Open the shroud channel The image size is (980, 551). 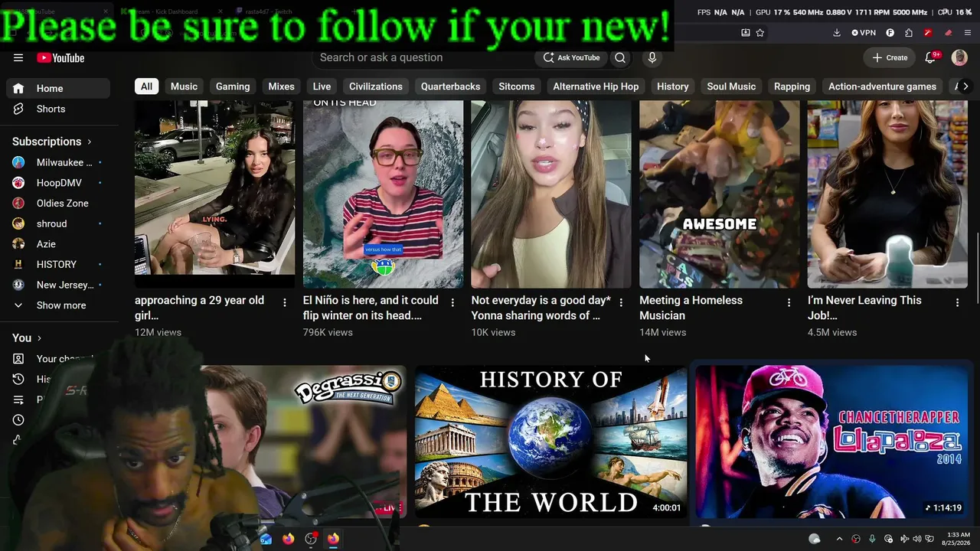[x=58, y=223]
